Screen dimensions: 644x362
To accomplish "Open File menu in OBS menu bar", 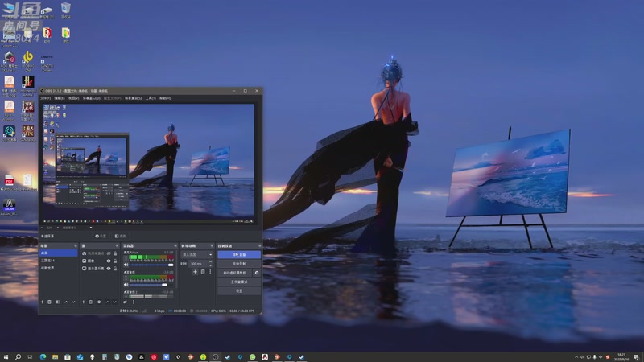I will [45, 98].
